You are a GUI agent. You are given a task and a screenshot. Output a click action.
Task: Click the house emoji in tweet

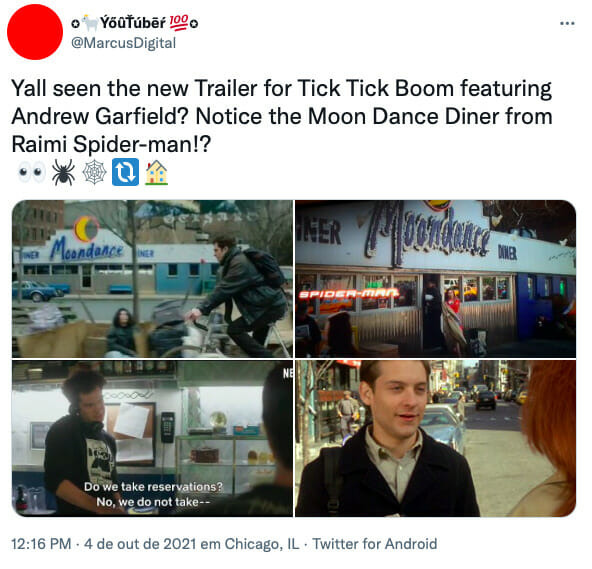(156, 172)
